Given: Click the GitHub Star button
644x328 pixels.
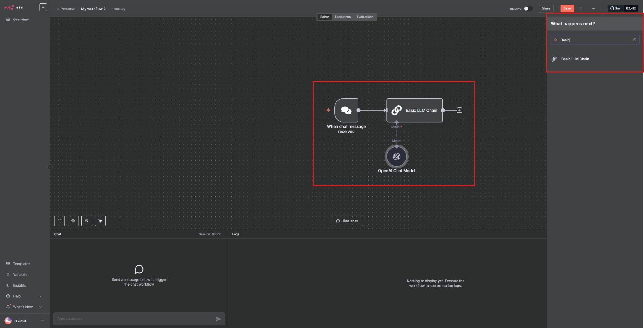Looking at the screenshot, I should 615,8.
